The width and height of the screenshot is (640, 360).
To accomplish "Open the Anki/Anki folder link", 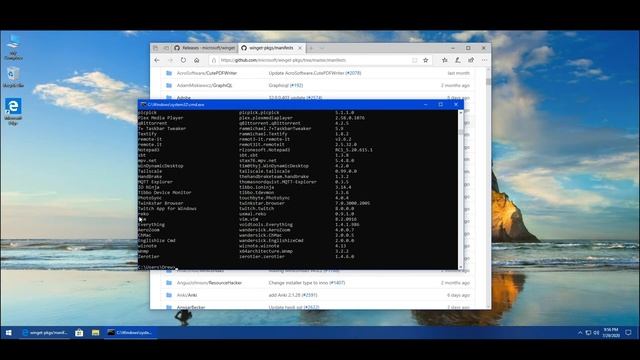I will coord(187,295).
